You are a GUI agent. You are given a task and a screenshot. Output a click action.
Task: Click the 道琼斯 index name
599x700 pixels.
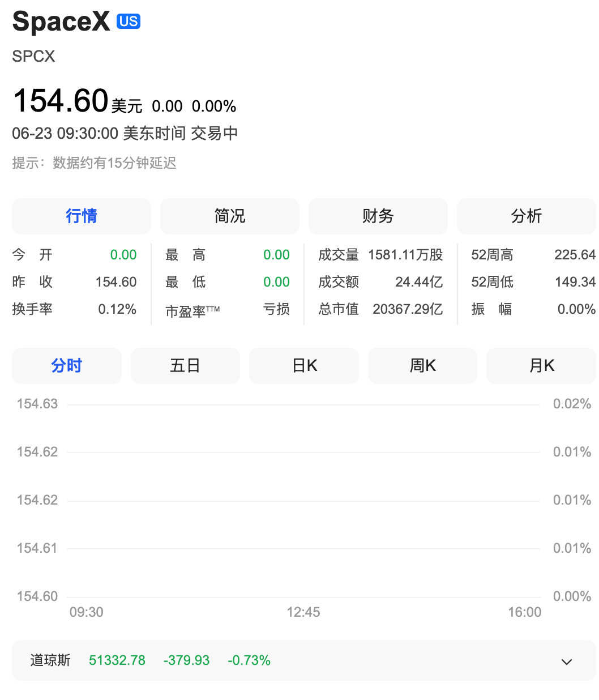coord(50,660)
